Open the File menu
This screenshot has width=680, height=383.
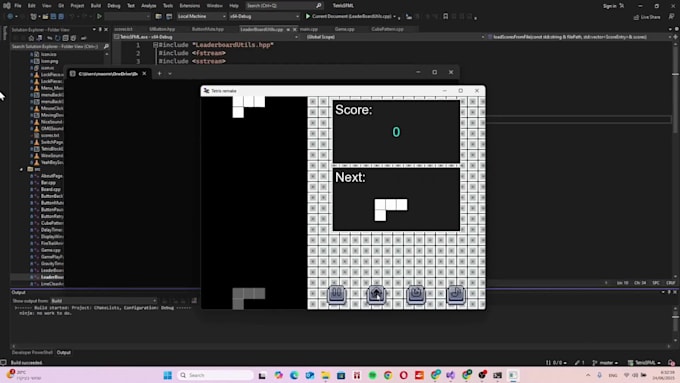coord(18,6)
